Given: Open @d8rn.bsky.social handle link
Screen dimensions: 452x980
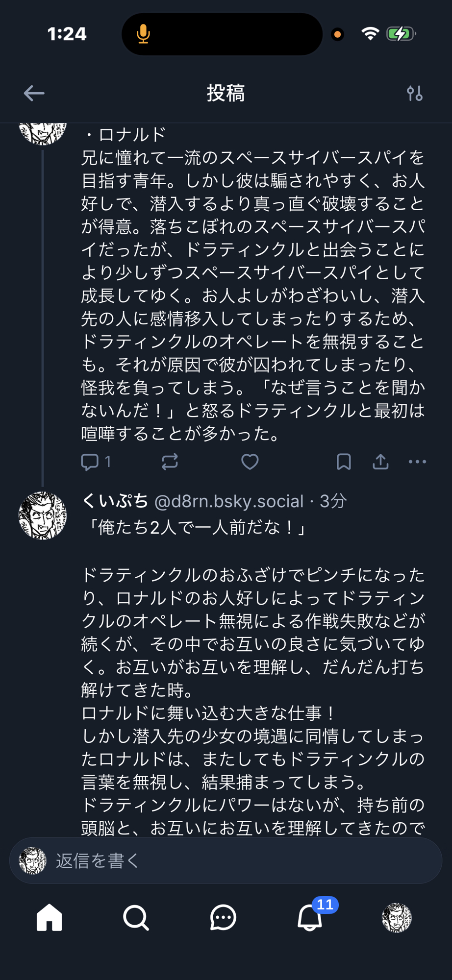Looking at the screenshot, I should [228, 501].
